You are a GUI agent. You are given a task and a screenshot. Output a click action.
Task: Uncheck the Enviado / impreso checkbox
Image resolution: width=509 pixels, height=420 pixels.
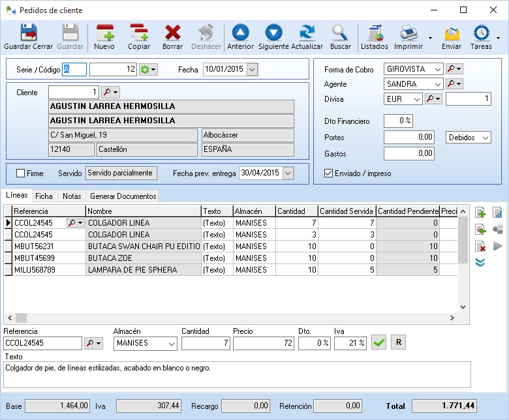pyautogui.click(x=329, y=173)
